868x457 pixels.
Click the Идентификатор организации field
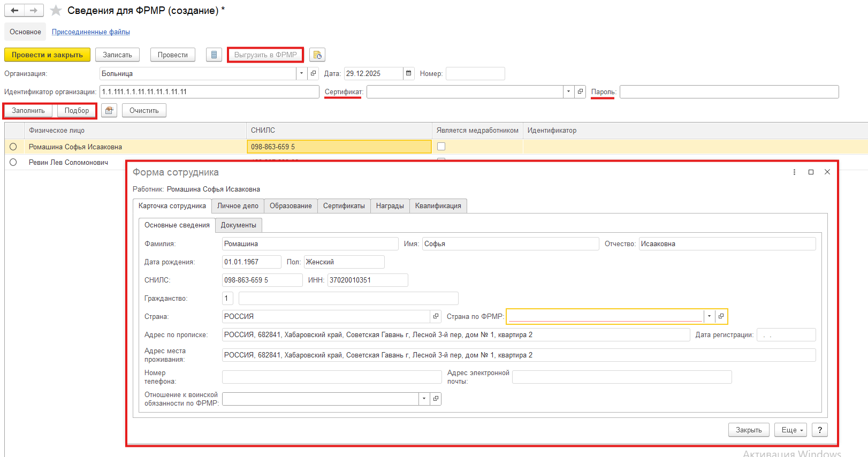tap(209, 92)
